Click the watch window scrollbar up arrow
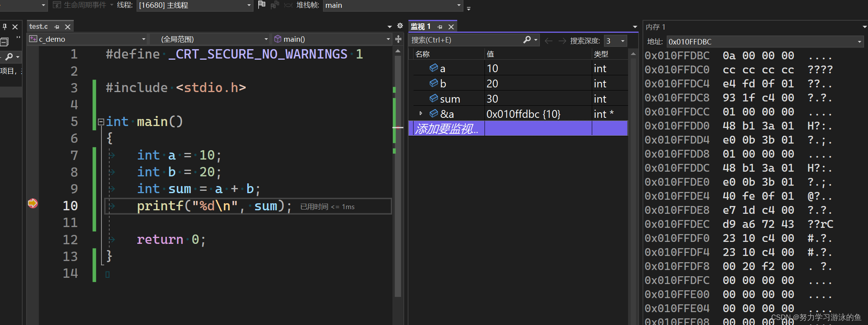Screen dimensions: 868x325 [x=633, y=54]
